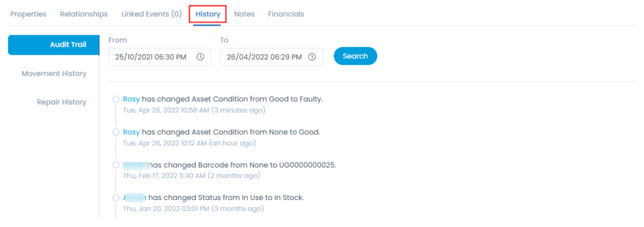Select the timeline circle for Status change entry
644x227 pixels.
116,198
